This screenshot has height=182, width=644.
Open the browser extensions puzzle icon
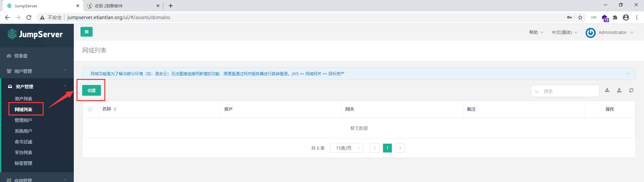click(x=615, y=17)
